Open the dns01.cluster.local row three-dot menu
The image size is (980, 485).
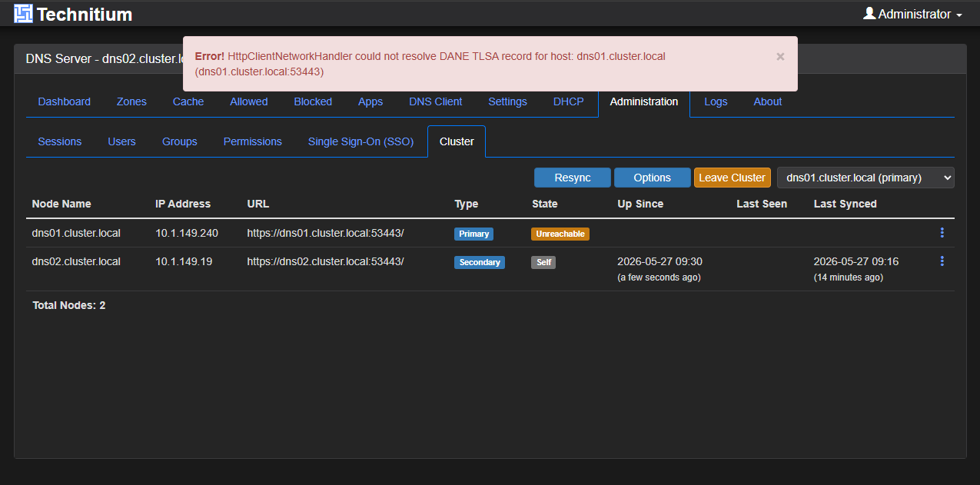coord(942,233)
